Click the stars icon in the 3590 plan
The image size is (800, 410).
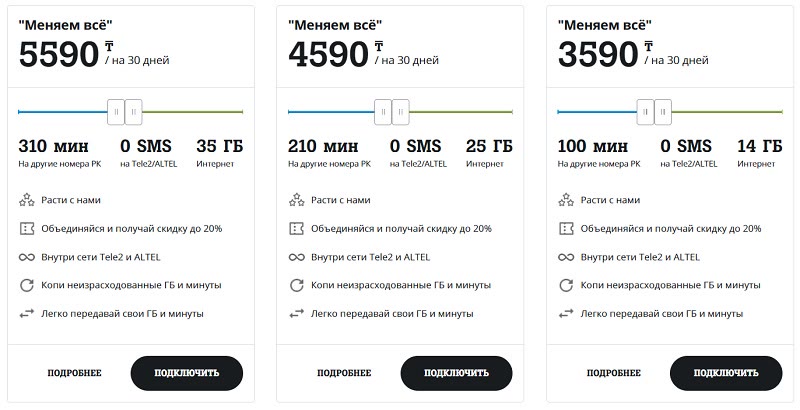566,200
